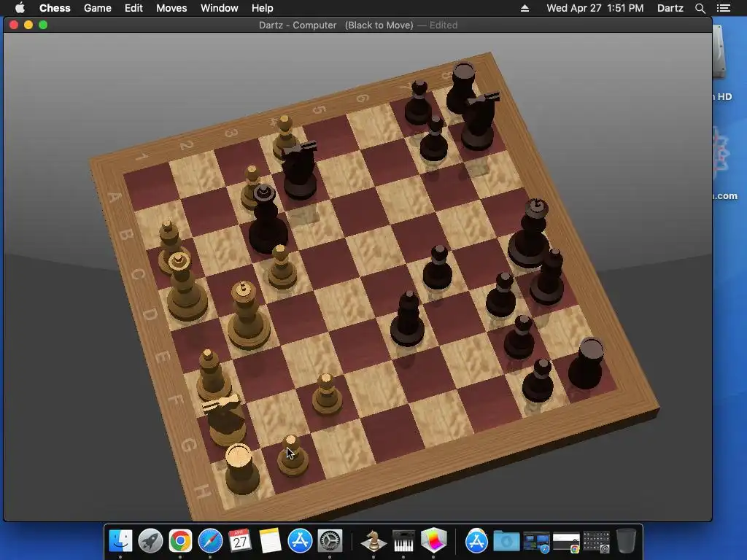Select the black knight on B8

coord(480,122)
